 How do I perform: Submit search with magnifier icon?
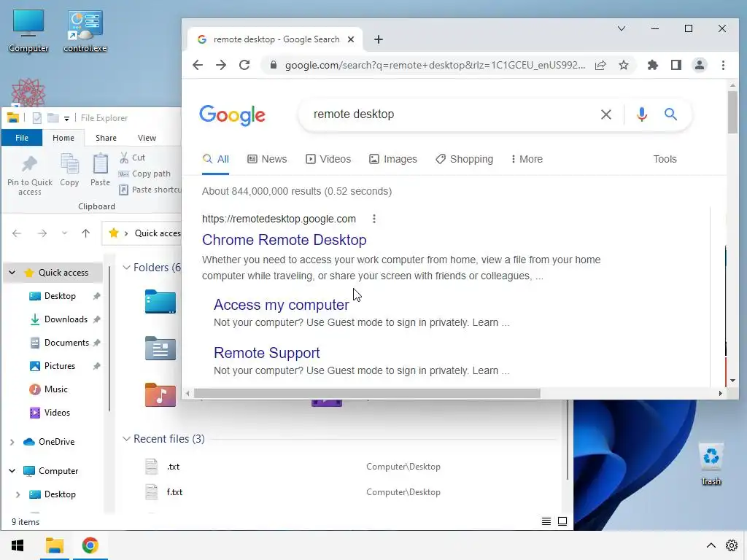point(671,114)
